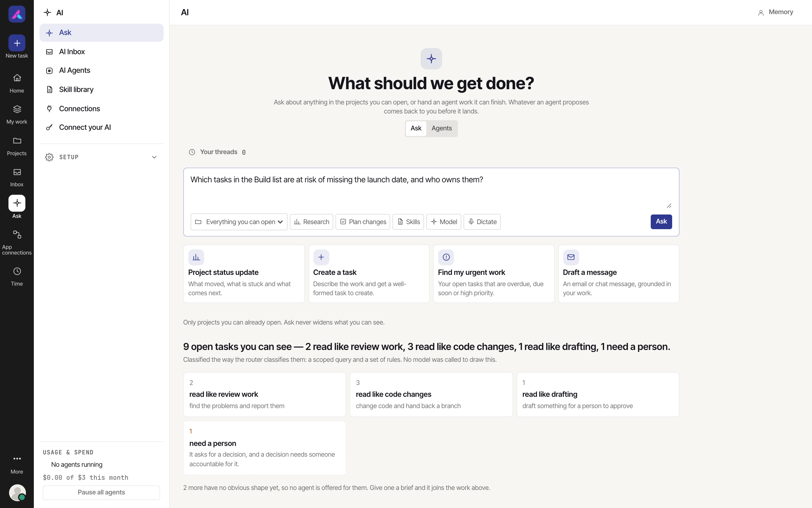This screenshot has width=812, height=508.
Task: Click the More ellipsis icon
Action: [x=17, y=459]
